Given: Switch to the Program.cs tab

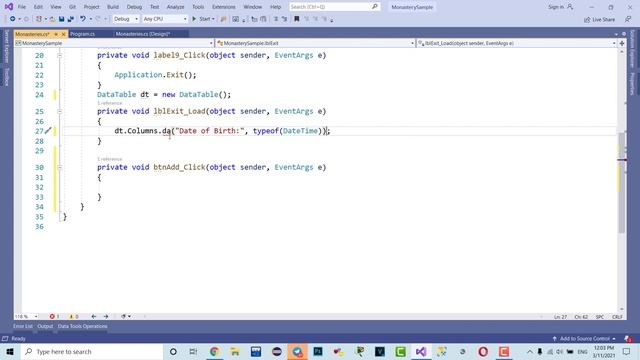Looking at the screenshot, I should point(82,34).
